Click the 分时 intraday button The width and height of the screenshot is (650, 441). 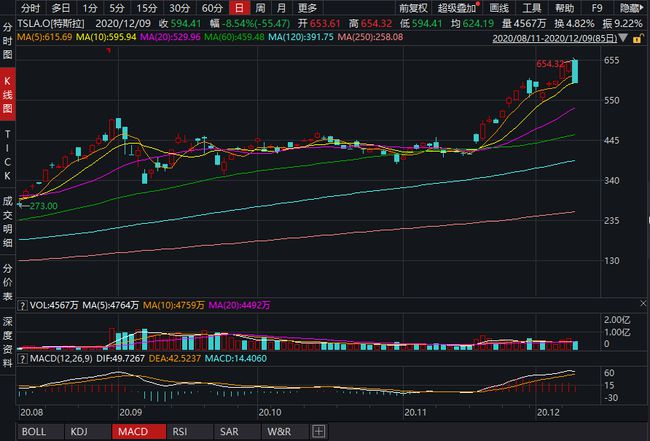pos(30,8)
